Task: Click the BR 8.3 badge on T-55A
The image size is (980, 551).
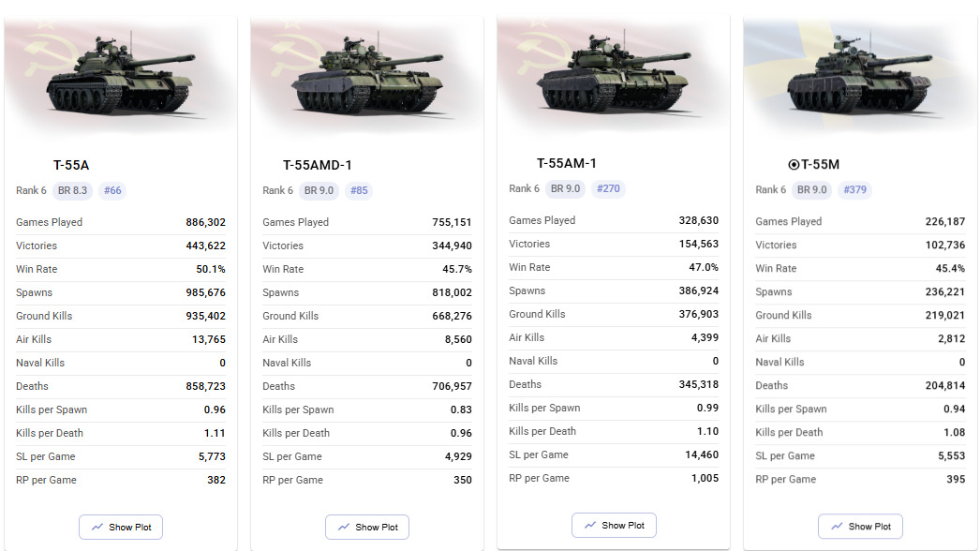Action: click(x=72, y=190)
